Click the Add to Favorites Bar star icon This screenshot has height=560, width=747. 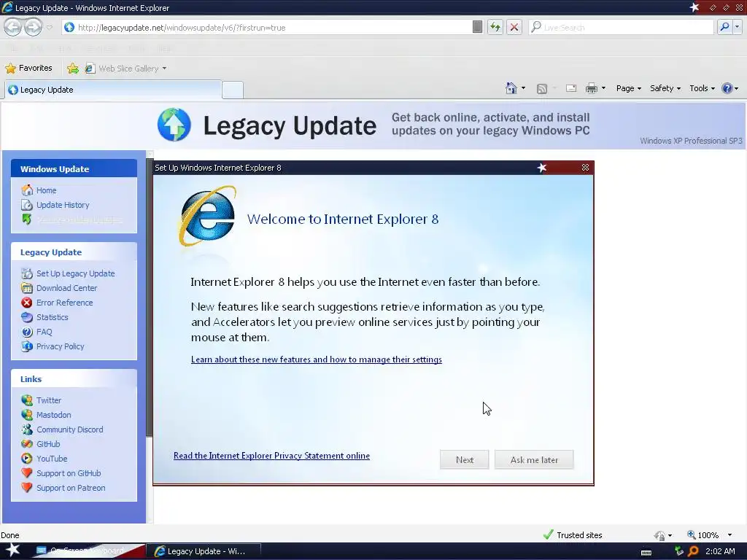coord(73,69)
